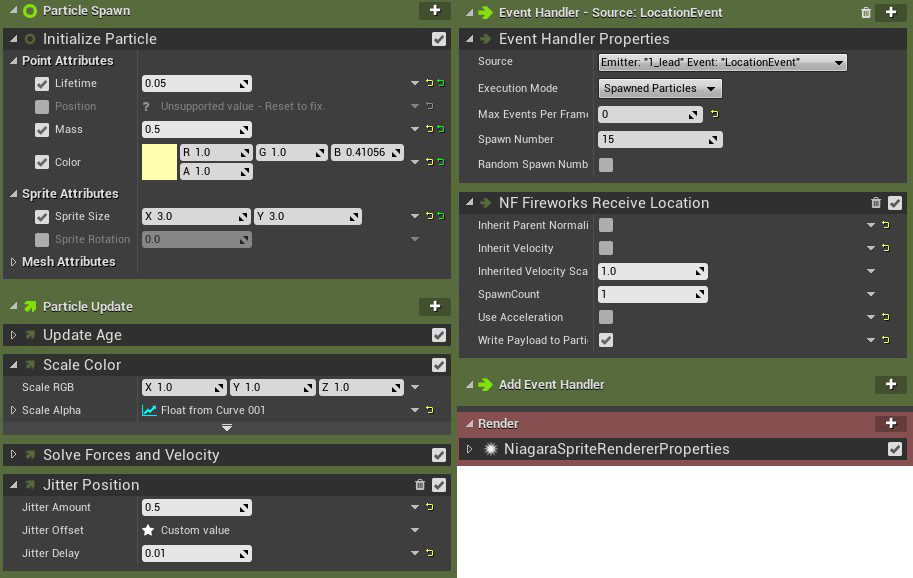Click the Float from Curve 001 link
This screenshot has width=913, height=578.
click(213, 410)
